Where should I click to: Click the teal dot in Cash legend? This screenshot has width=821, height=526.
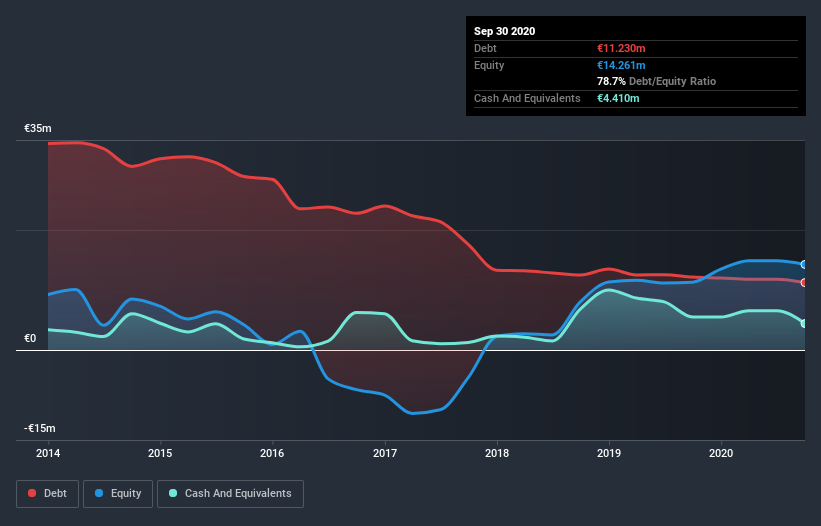(173, 493)
